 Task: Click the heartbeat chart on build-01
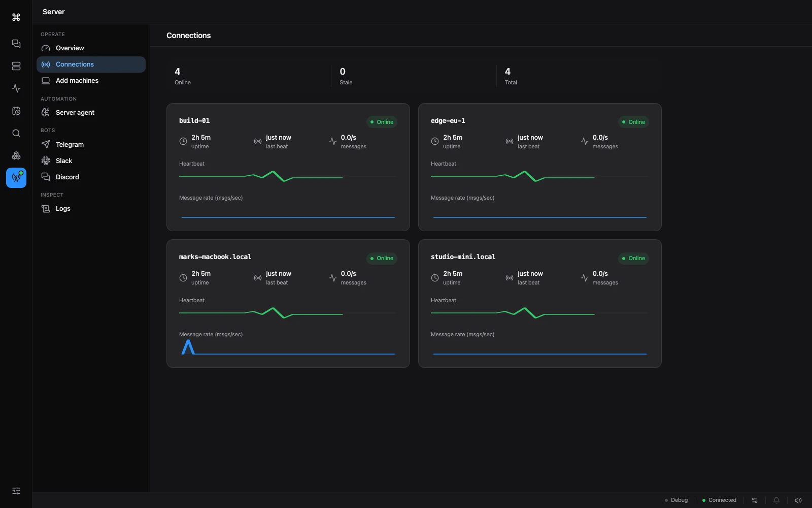pos(288,177)
